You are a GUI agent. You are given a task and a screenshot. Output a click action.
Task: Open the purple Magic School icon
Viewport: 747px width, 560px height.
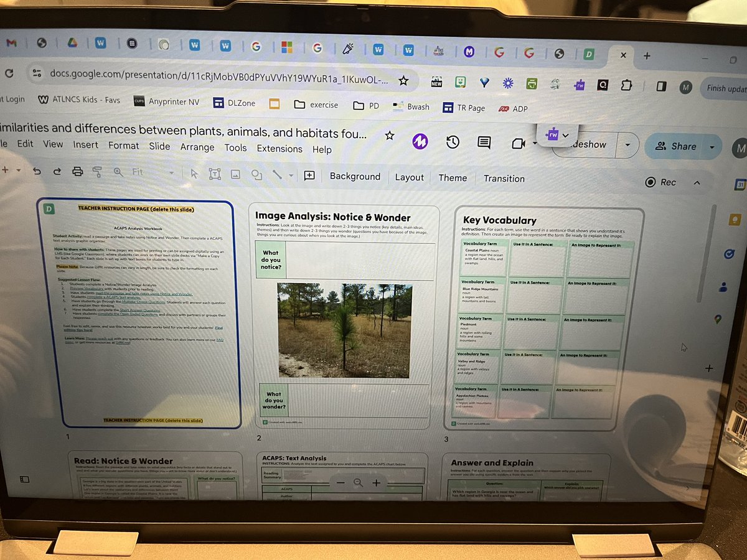coord(421,142)
